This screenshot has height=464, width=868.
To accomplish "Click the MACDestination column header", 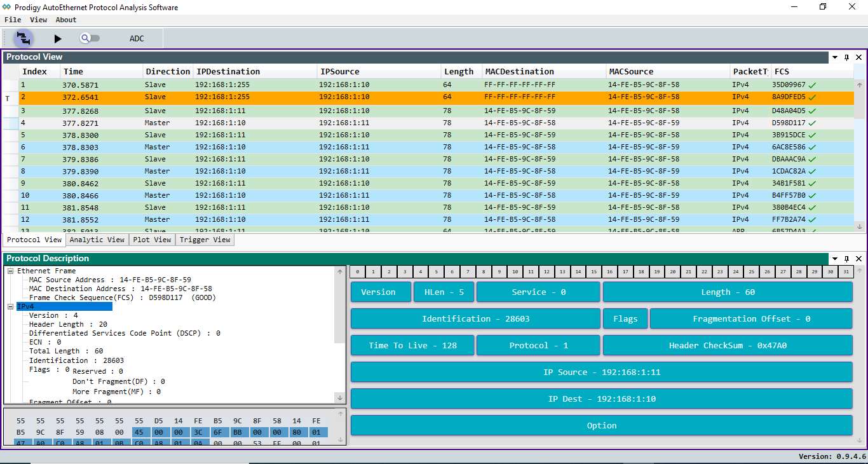I will [543, 71].
